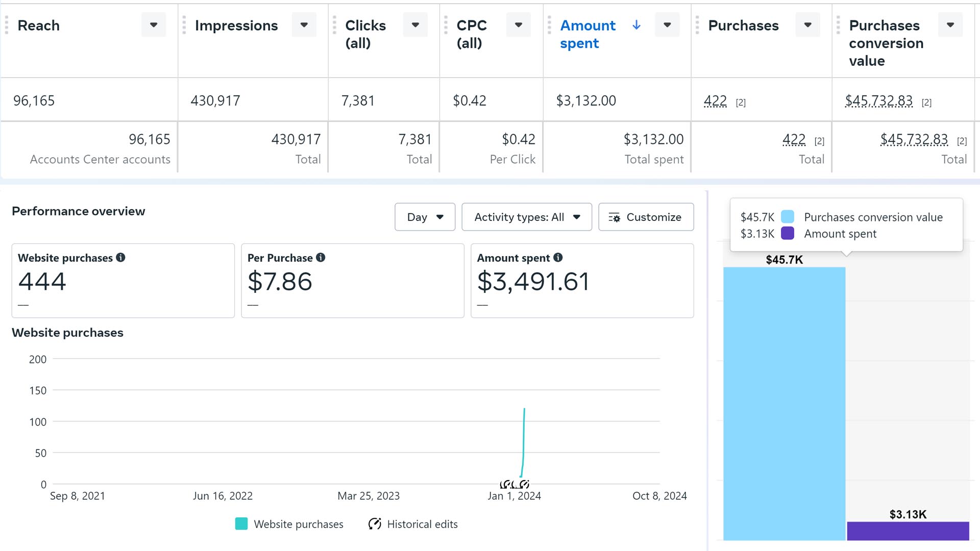This screenshot has width=980, height=551.
Task: Click the $0.42 CPC cell in data row
Action: pos(470,101)
